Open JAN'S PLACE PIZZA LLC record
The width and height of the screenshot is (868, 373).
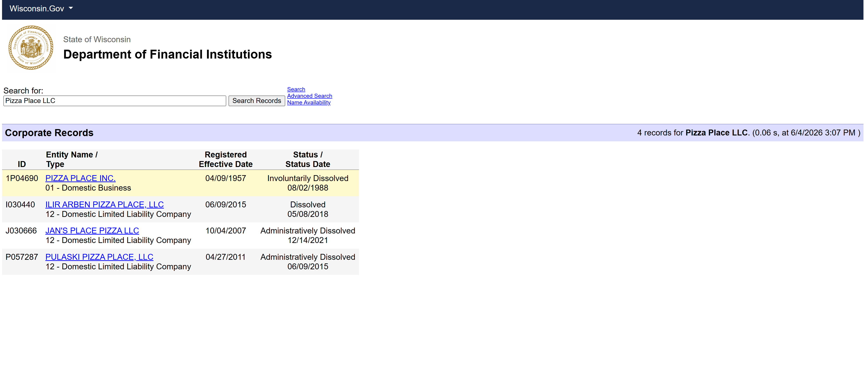pyautogui.click(x=92, y=231)
